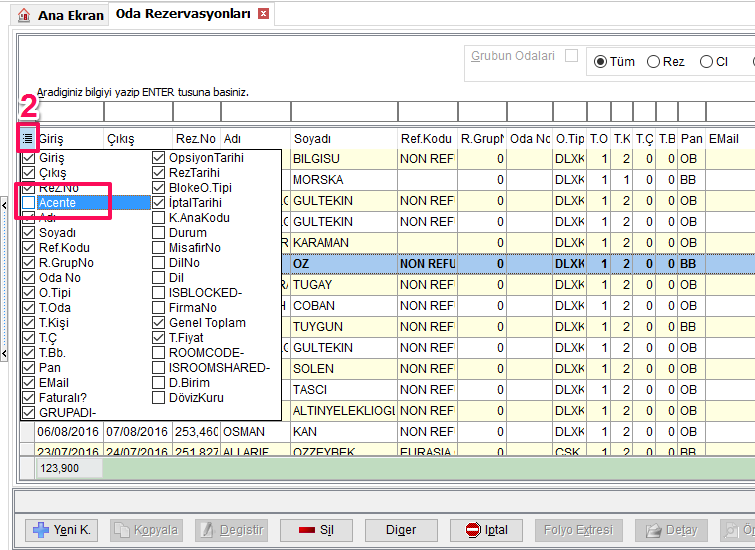Uncheck the Çıkış column checkbox

click(28, 173)
